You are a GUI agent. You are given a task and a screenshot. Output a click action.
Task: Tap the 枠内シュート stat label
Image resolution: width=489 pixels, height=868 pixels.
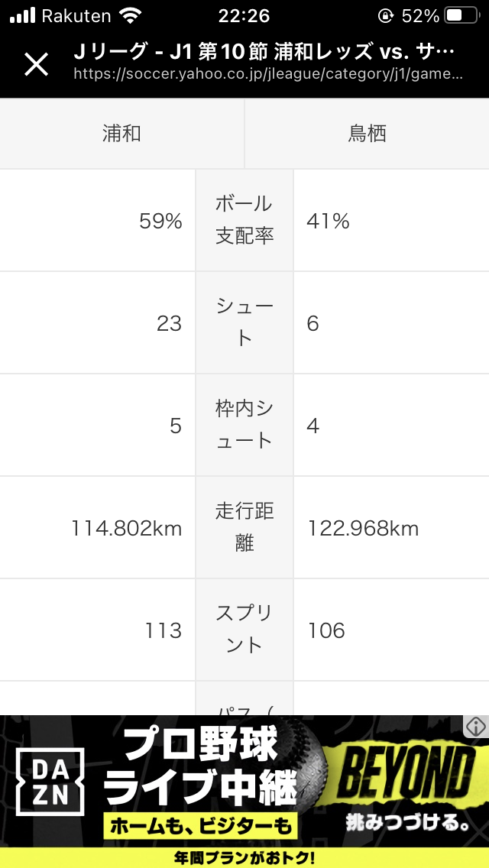(244, 425)
